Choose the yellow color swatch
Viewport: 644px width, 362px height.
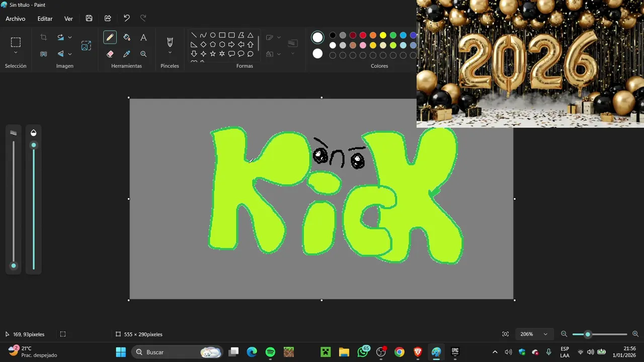[x=383, y=35]
